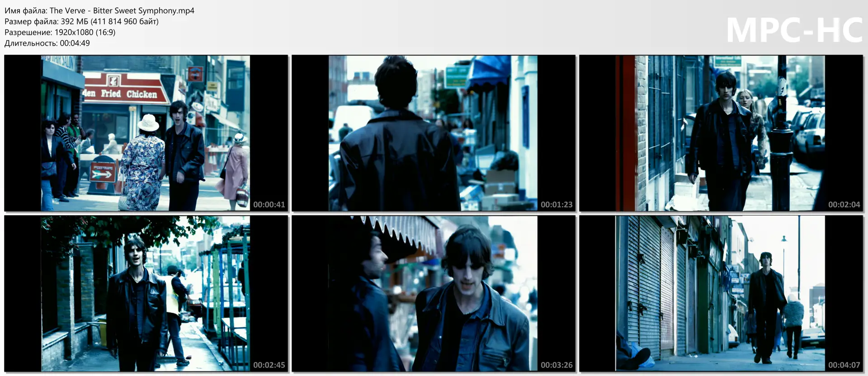Click the timestamp label 00:00:41

tap(269, 205)
